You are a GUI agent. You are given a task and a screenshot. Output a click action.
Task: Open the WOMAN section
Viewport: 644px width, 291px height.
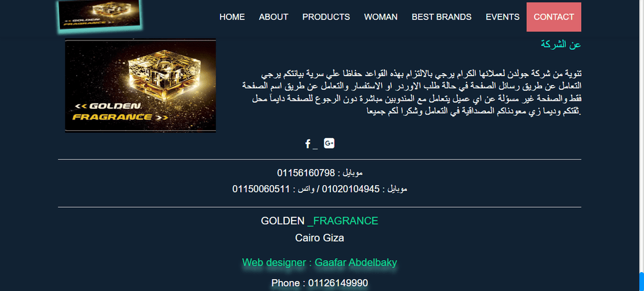(380, 17)
